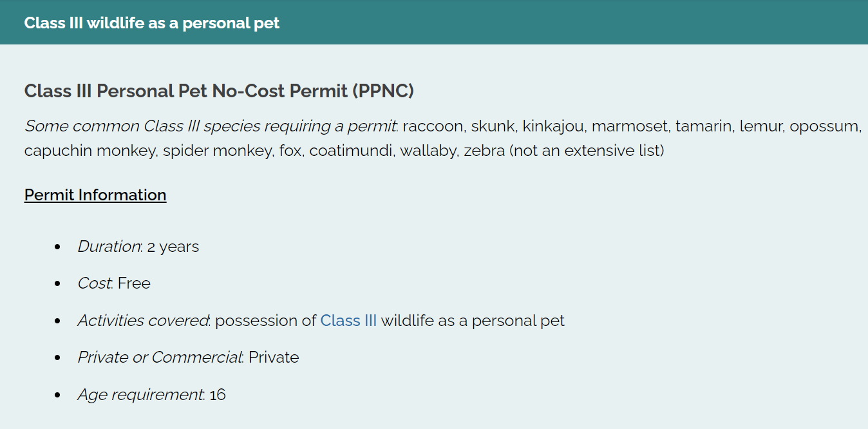This screenshot has width=868, height=429.
Task: Click the 2 years duration value
Action: [173, 247]
